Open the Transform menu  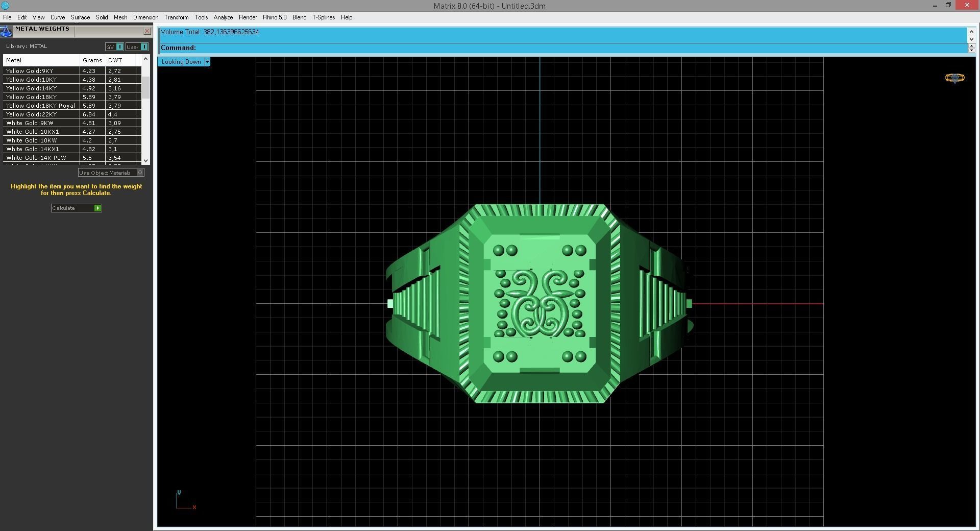pos(177,17)
